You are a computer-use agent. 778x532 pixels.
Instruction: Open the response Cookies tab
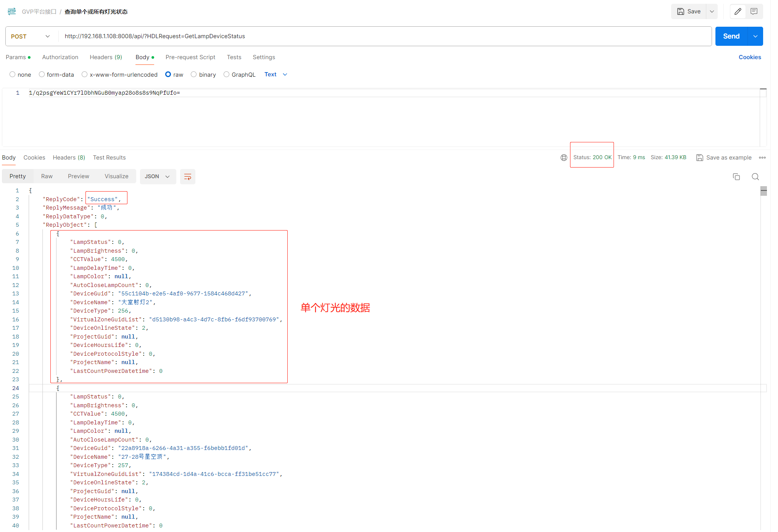click(34, 158)
